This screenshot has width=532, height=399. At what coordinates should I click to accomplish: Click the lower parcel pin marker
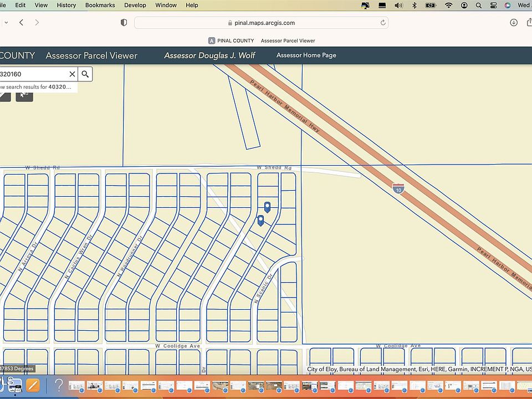(x=260, y=221)
